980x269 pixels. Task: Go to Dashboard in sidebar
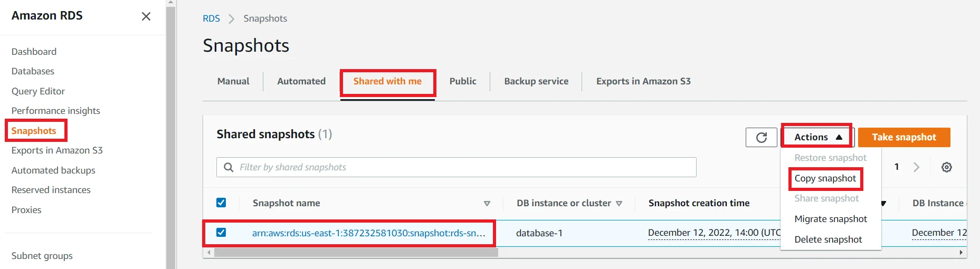click(x=34, y=52)
